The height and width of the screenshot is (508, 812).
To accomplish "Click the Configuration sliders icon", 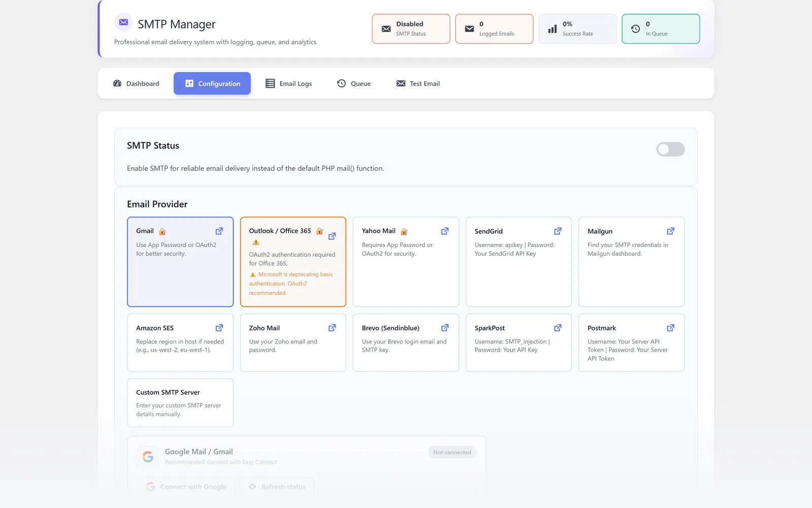I will (189, 83).
